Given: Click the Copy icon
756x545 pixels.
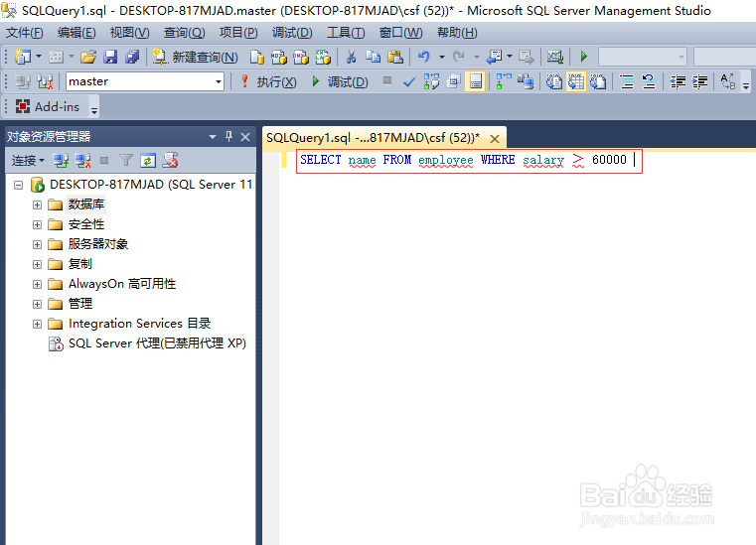Looking at the screenshot, I should (373, 57).
